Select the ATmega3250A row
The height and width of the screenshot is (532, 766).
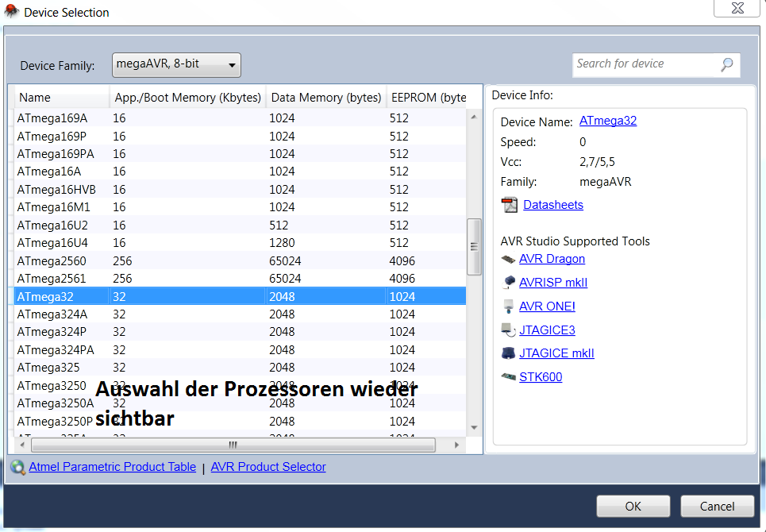tap(240, 403)
